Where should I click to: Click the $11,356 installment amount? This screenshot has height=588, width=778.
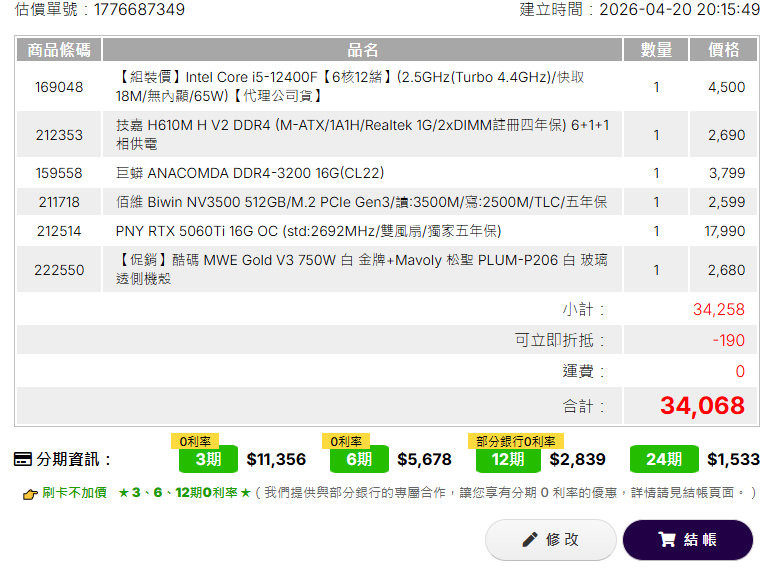276,459
